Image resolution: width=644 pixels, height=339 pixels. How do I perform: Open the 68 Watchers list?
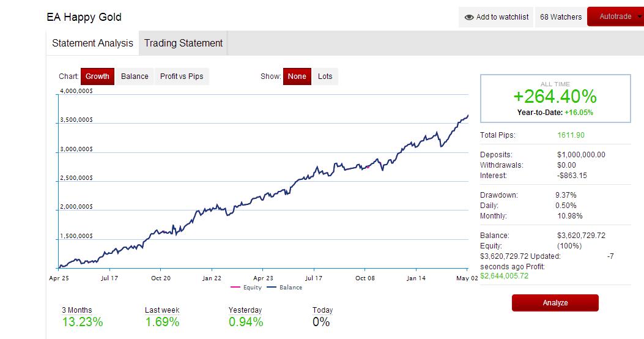tap(561, 17)
